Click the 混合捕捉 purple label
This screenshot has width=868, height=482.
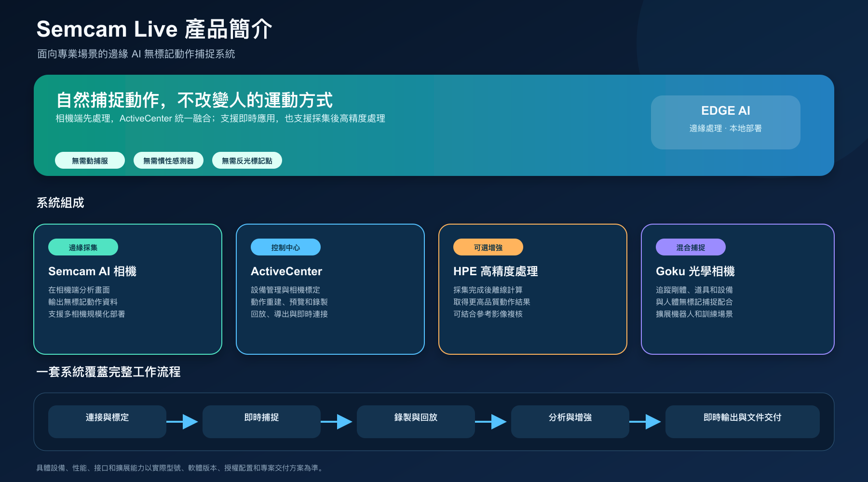pyautogui.click(x=691, y=247)
